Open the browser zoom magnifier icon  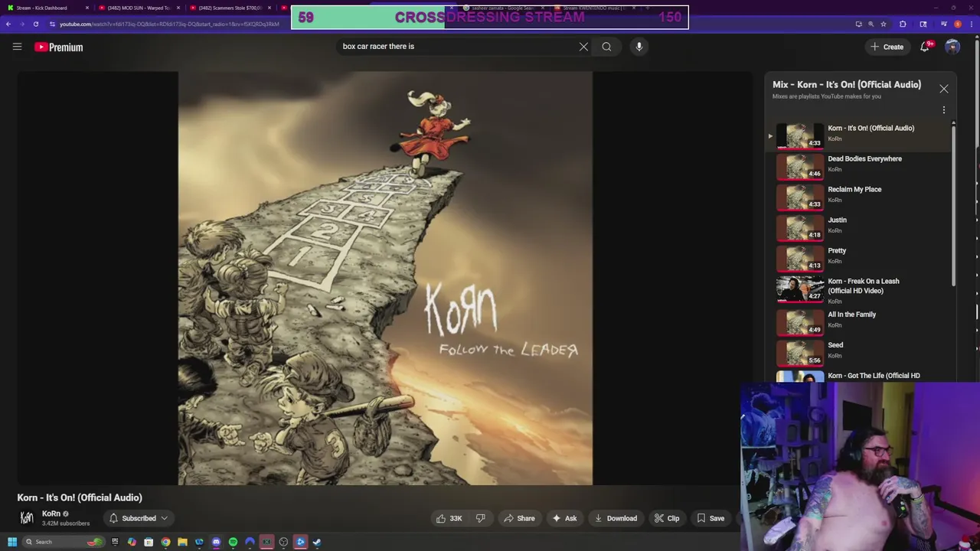point(871,24)
